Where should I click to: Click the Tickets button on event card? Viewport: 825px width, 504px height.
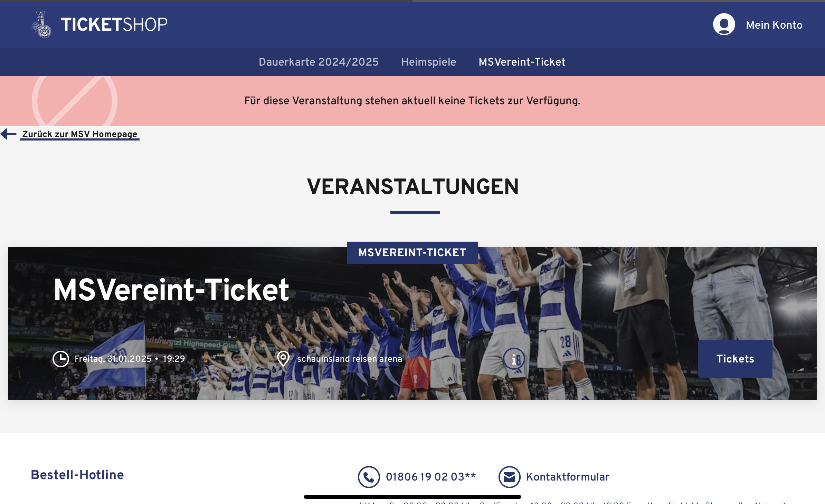click(735, 359)
